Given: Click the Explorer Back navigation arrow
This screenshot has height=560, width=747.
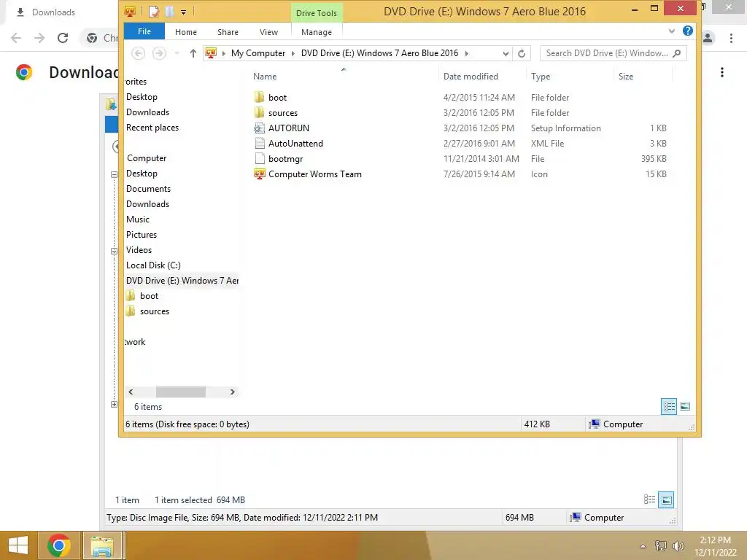Looking at the screenshot, I should [138, 53].
